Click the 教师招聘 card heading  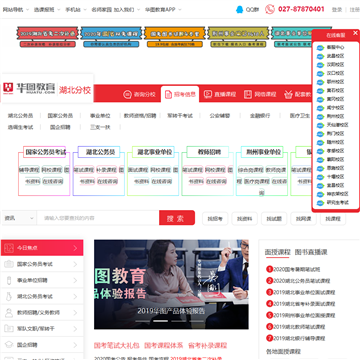[209, 152]
